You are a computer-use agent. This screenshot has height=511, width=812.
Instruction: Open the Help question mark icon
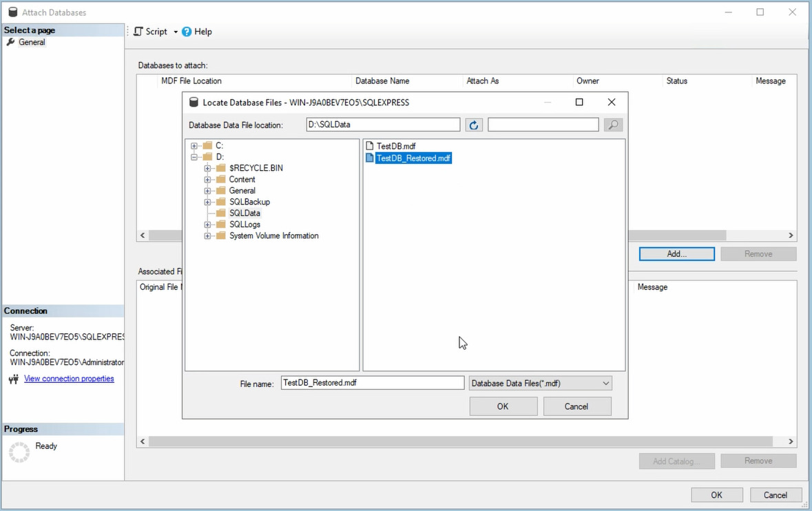click(x=187, y=32)
